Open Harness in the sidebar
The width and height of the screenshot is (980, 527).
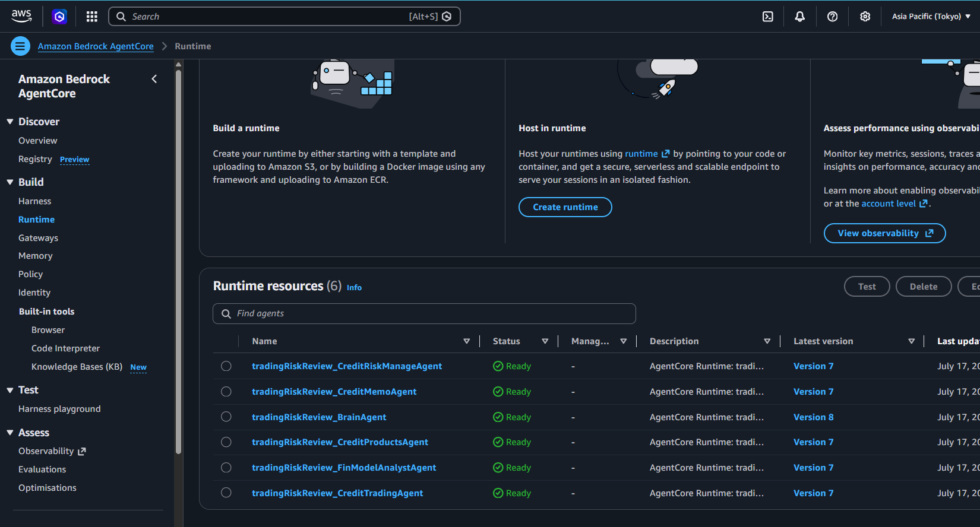[x=34, y=201]
